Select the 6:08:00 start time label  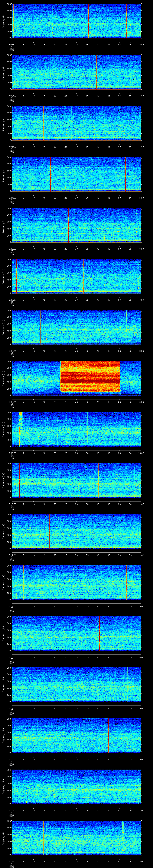12,402
